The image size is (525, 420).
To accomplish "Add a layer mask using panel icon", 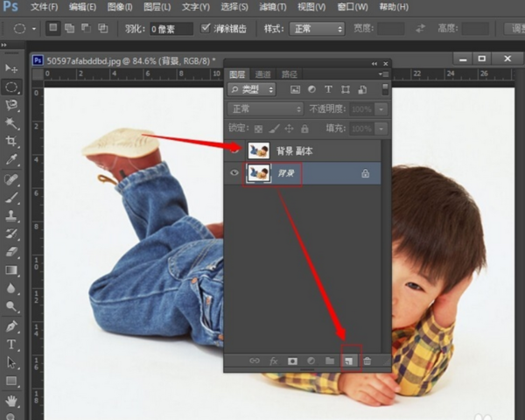I will point(292,360).
